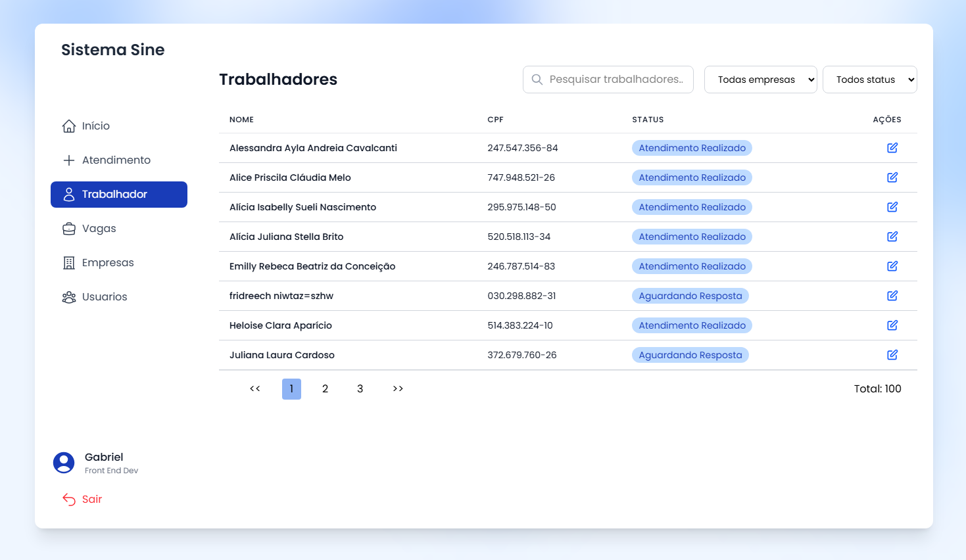Click the magnifier search icon
The width and height of the screenshot is (966, 560).
(537, 80)
